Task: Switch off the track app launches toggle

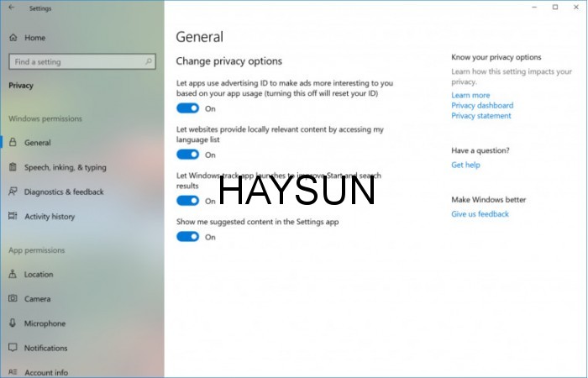Action: coord(187,201)
